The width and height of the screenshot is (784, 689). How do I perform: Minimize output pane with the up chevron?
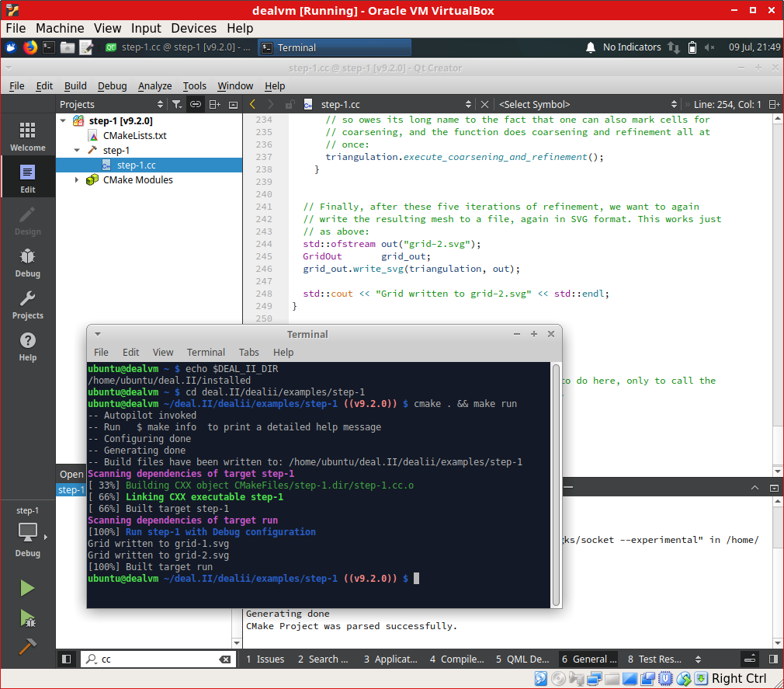click(x=755, y=488)
